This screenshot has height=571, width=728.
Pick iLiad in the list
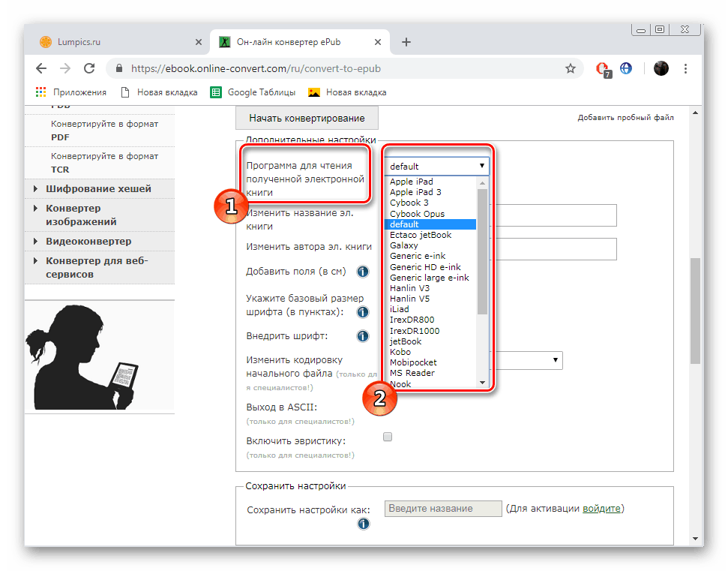click(x=430, y=309)
